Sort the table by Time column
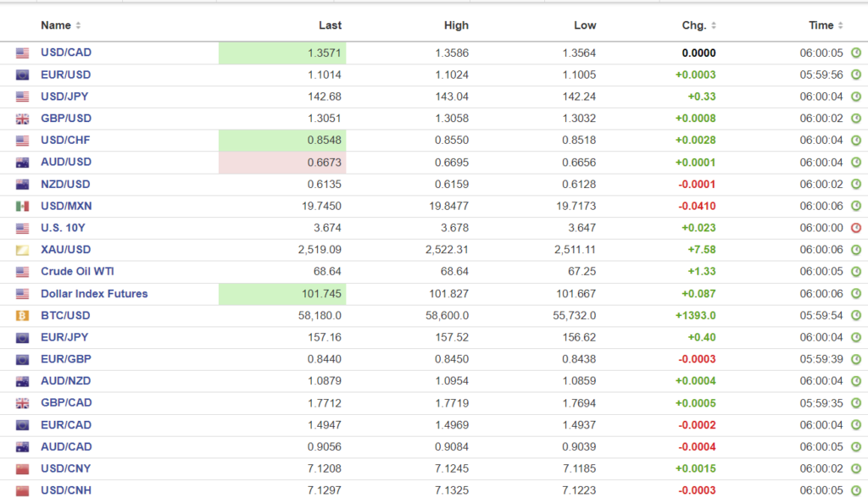The image size is (868, 498). (826, 25)
